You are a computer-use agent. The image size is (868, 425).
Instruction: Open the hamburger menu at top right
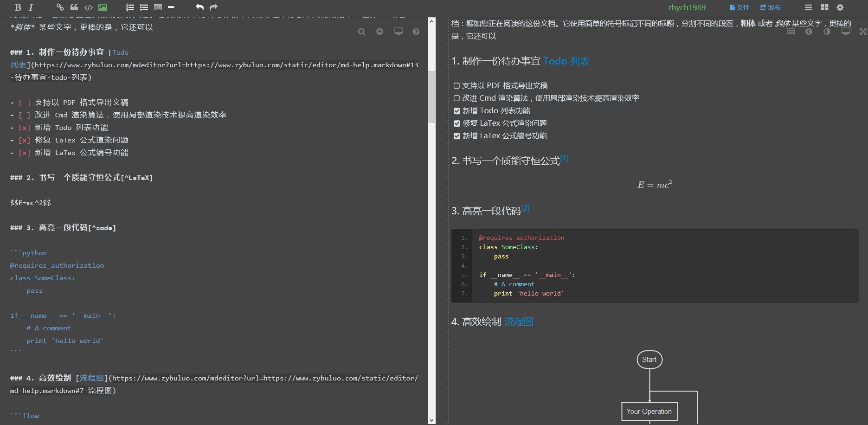(x=808, y=7)
